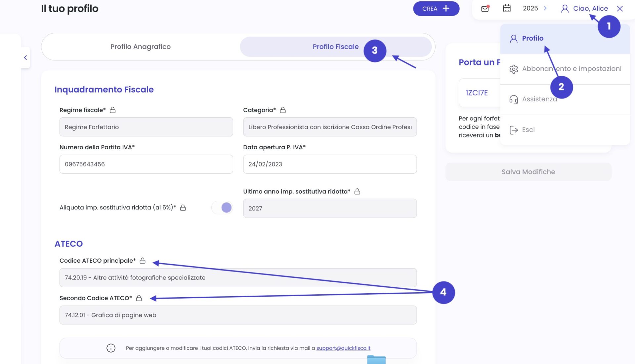Click lock icon beside Secondo Codice ATECO

(139, 298)
